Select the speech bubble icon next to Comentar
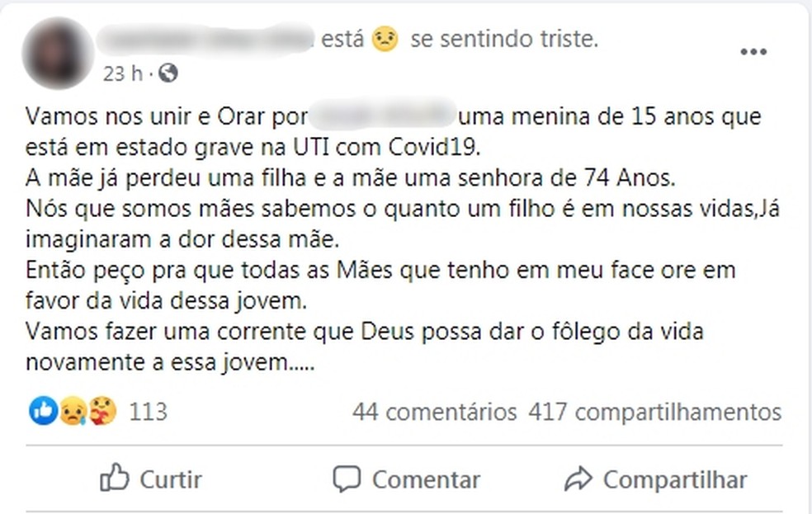 point(347,479)
